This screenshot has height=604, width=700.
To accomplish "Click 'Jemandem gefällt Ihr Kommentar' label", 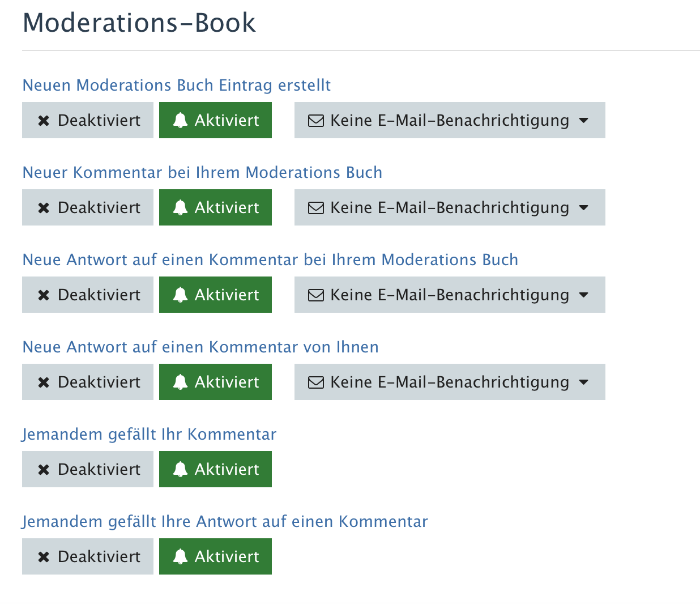I will [149, 434].
